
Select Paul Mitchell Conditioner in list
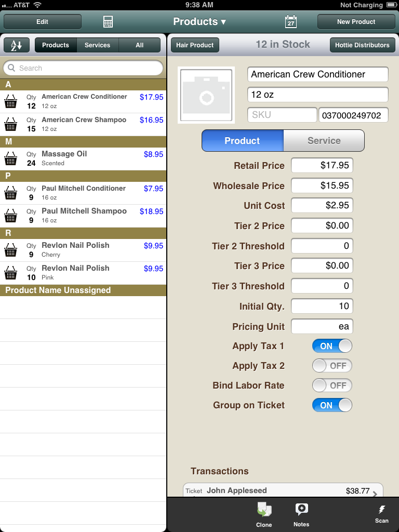tap(83, 193)
